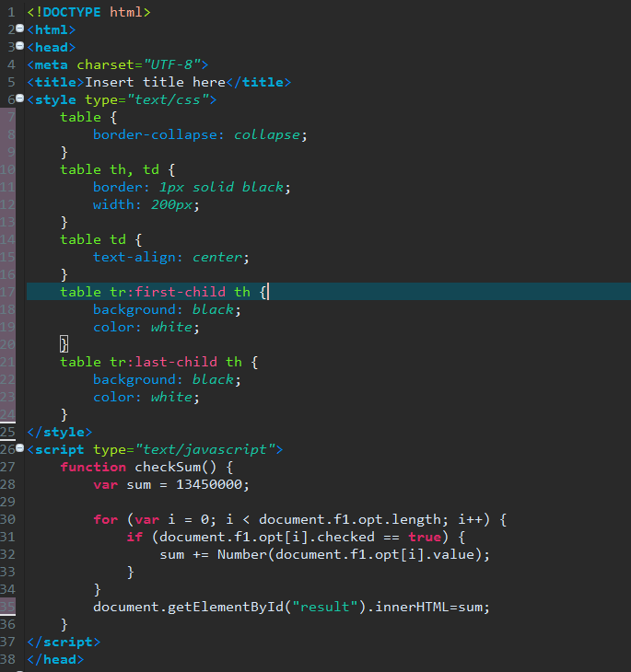Click the tr:last-child selector text
Screen dimensions: 631x672
pos(163,362)
